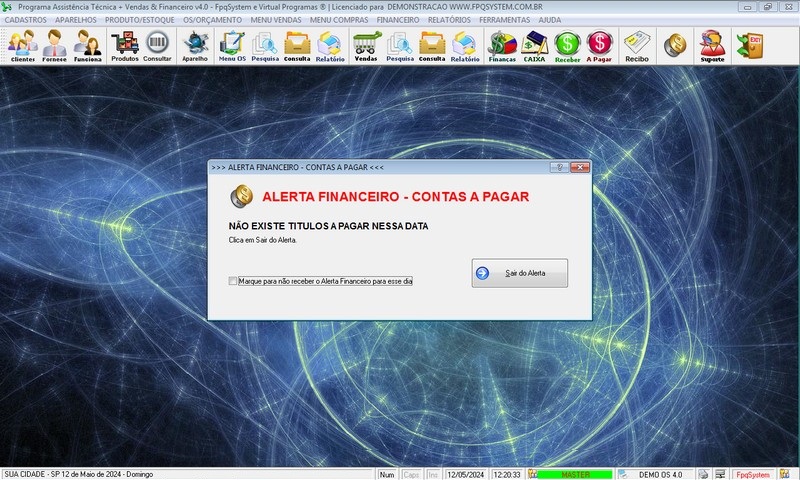Open the Aparelho icon
Screen dimensions: 800x480
tap(195, 45)
